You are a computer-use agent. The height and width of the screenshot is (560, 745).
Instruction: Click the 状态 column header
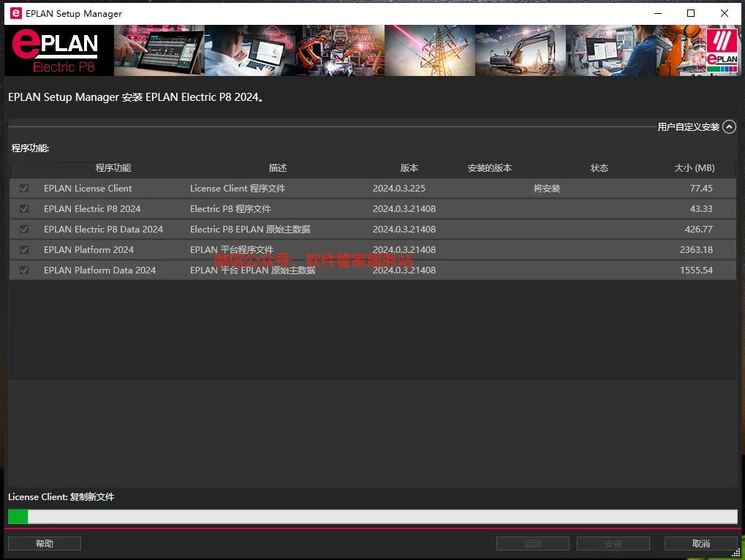click(x=599, y=167)
